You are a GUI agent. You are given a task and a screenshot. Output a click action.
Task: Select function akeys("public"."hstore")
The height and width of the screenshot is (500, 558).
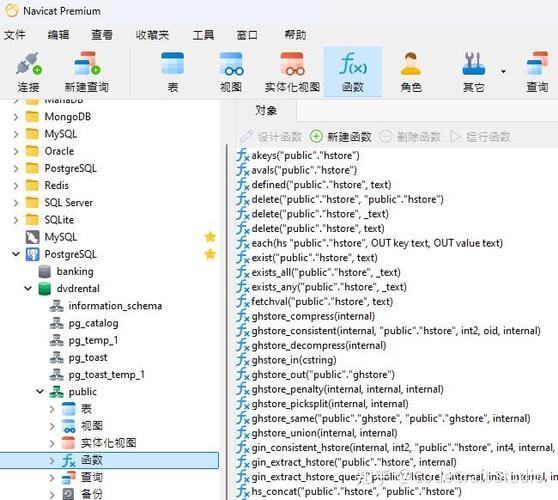[305, 156]
